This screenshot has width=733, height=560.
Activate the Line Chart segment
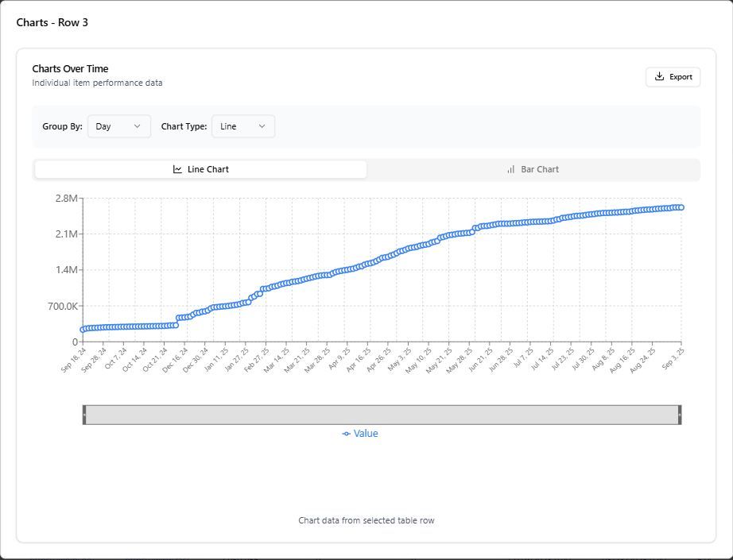click(x=200, y=168)
